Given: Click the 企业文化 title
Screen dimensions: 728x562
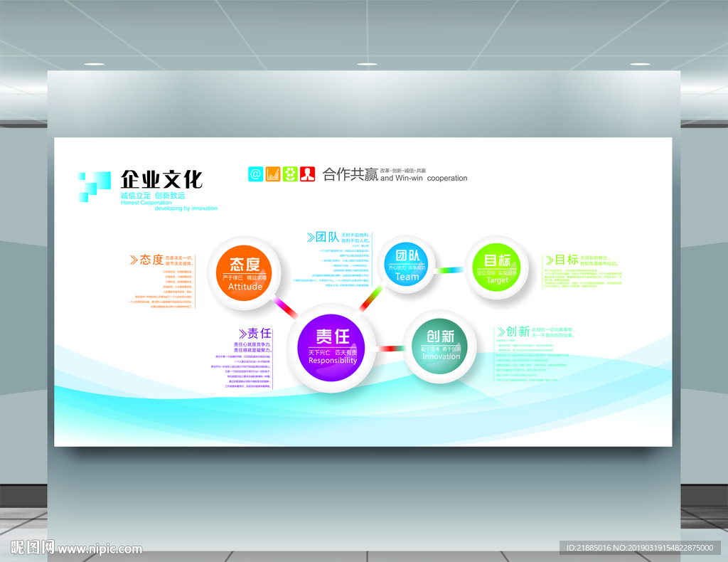Looking at the screenshot, I should click(x=161, y=179).
